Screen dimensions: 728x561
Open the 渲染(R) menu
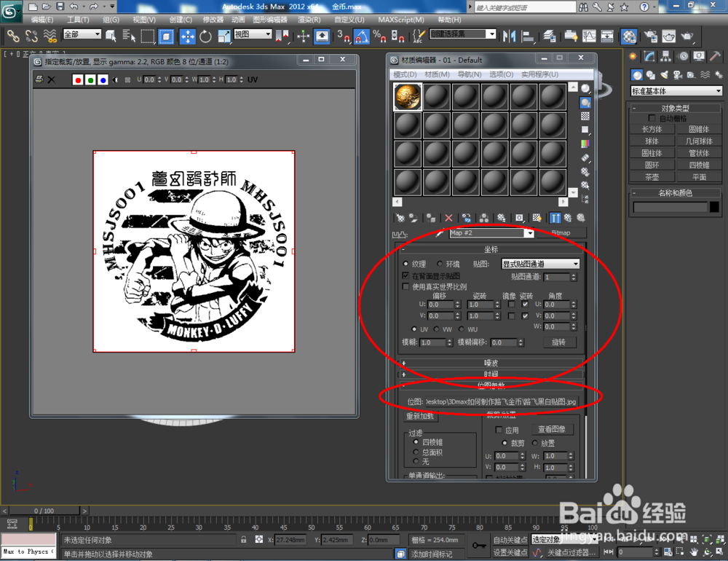[309, 20]
